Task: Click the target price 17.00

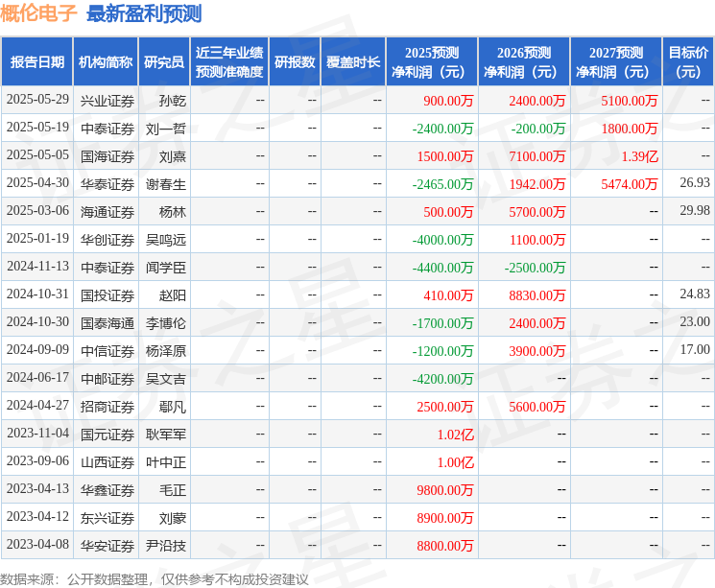Action: [x=695, y=349]
